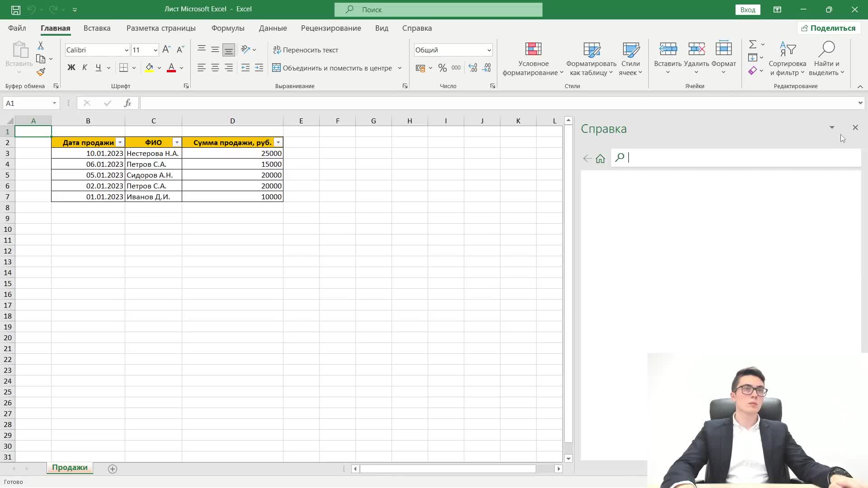Click the Percent style icon
The height and width of the screenshot is (488, 868).
pos(442,68)
